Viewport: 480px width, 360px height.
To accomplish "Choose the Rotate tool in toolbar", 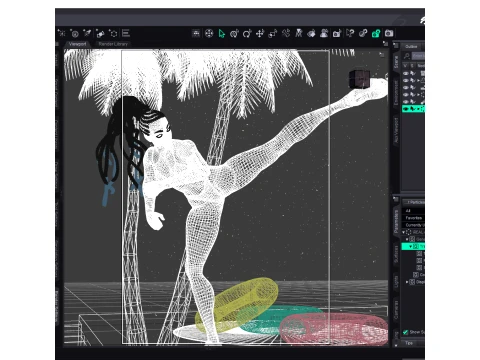I will (x=247, y=34).
